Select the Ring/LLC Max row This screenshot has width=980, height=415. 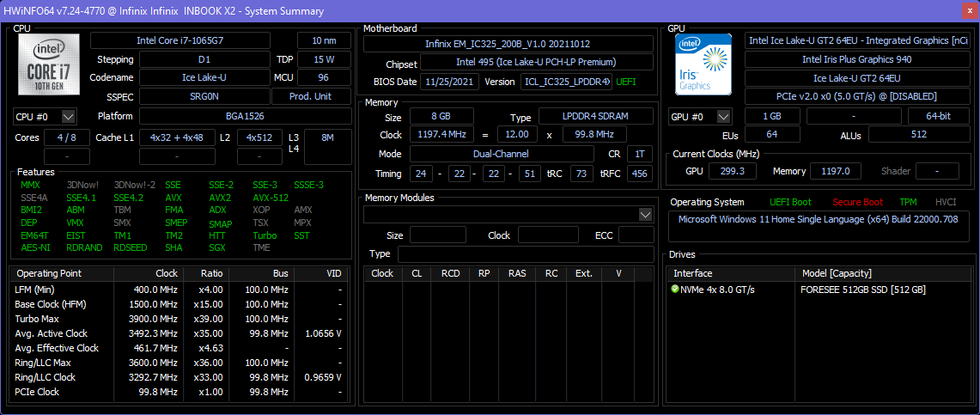(x=180, y=363)
